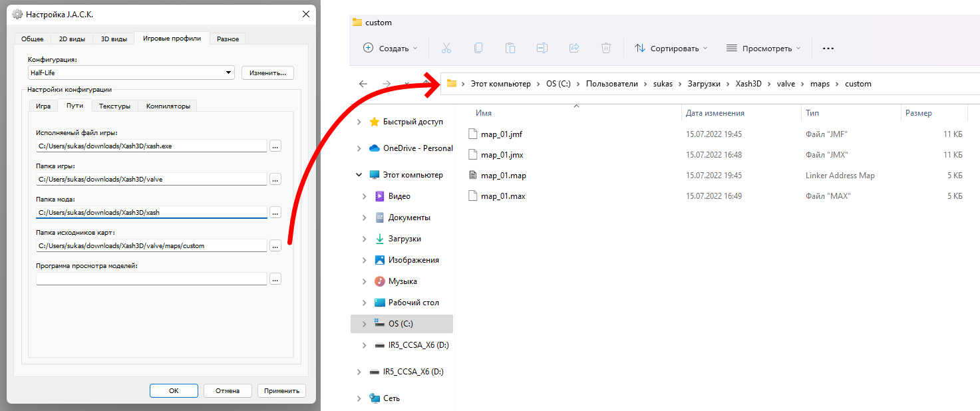Expand the Этот компьютер tree node
The image size is (980, 411).
359,175
